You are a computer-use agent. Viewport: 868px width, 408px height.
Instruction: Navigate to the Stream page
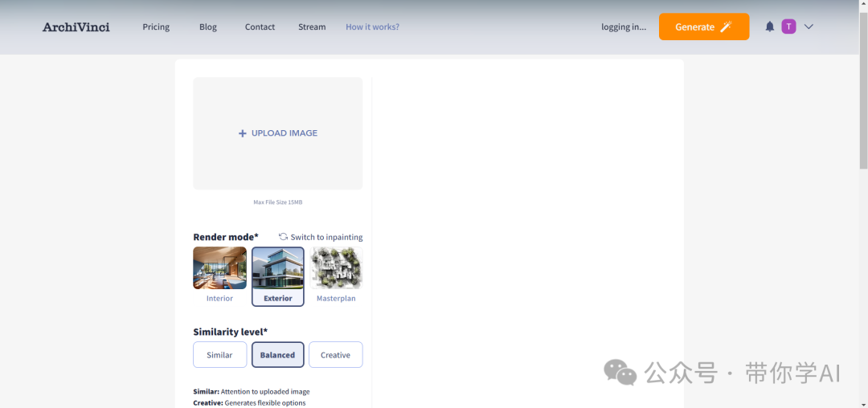point(312,27)
